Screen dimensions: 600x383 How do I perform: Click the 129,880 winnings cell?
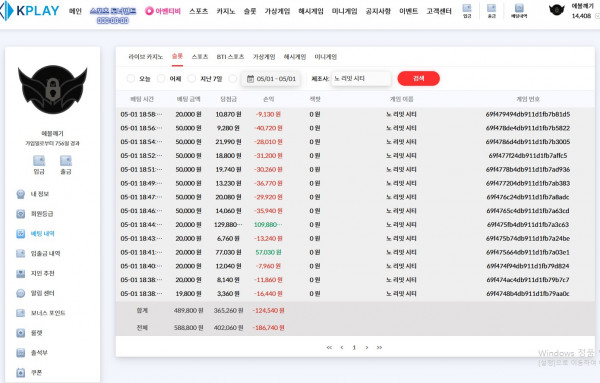(228, 225)
